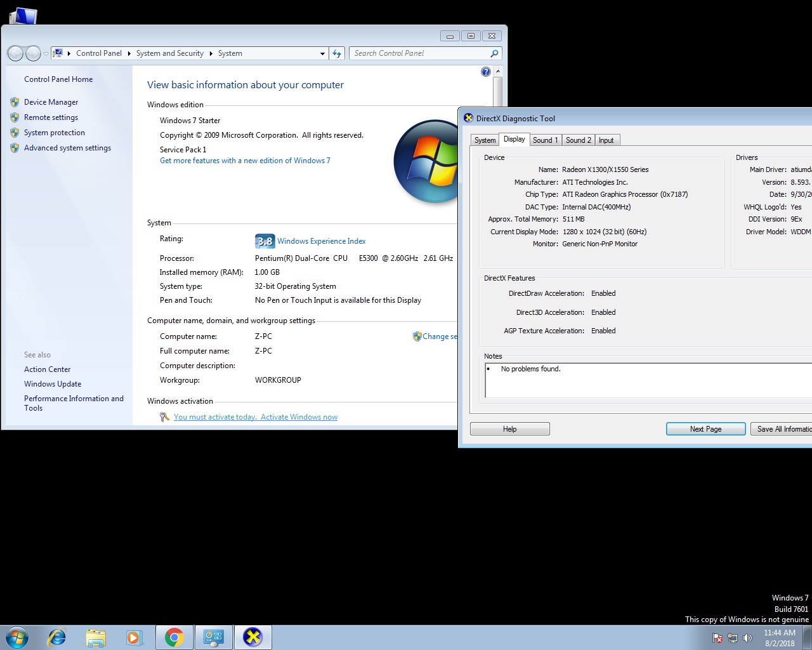Click the shield icon beside Advanced system settings
812x650 pixels.
click(x=15, y=148)
